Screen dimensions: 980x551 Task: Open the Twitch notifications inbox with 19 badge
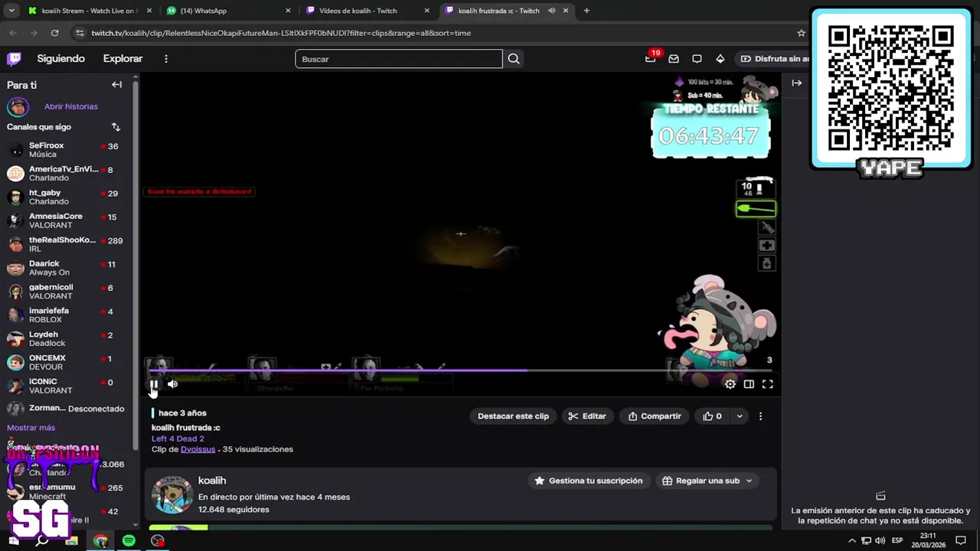[x=651, y=59]
